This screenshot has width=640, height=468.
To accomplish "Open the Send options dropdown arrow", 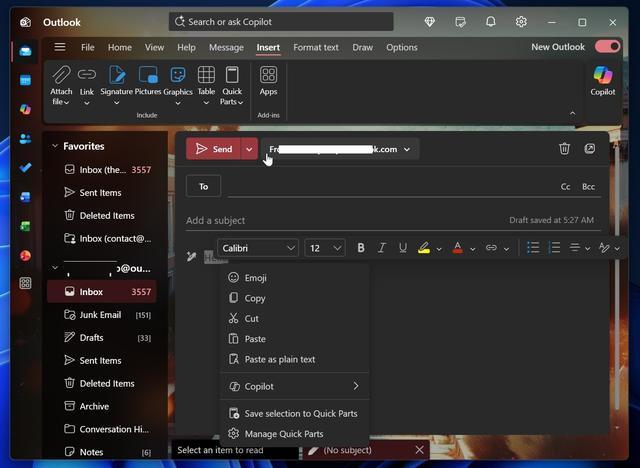I will pyautogui.click(x=249, y=149).
